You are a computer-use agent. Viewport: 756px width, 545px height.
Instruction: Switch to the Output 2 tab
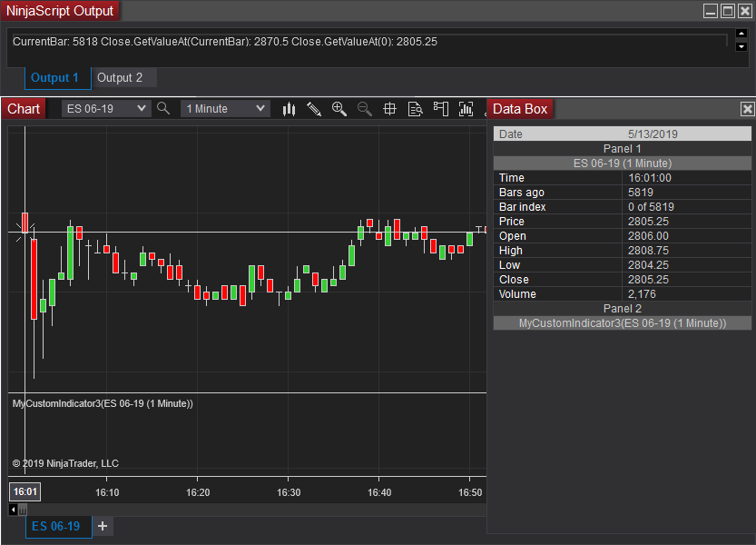coord(120,78)
